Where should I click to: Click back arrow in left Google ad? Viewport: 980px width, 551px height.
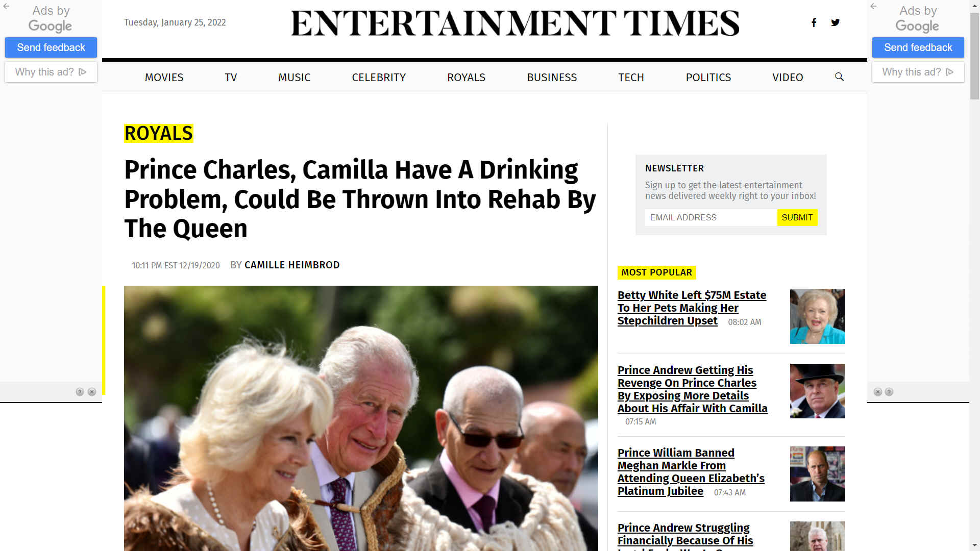click(x=6, y=6)
